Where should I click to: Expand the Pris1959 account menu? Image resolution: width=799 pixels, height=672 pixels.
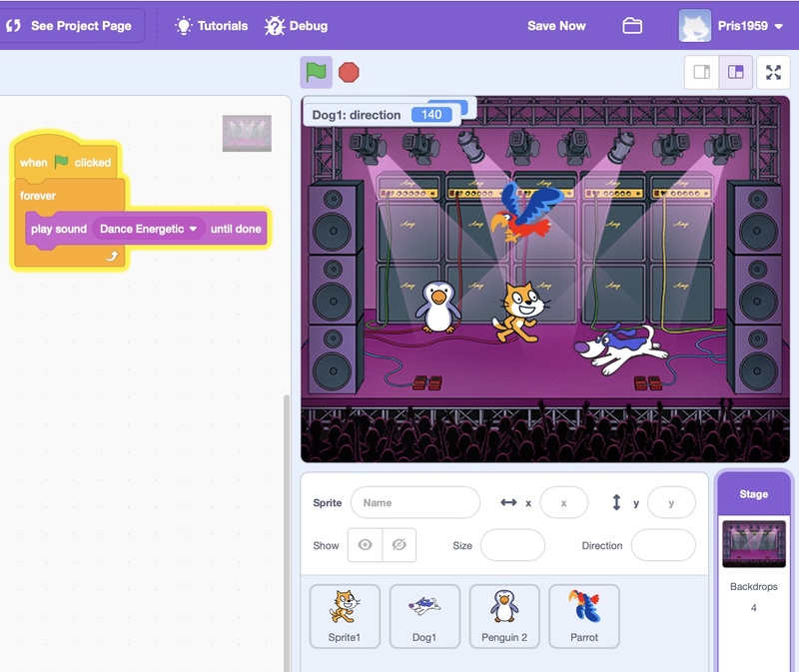tap(778, 26)
